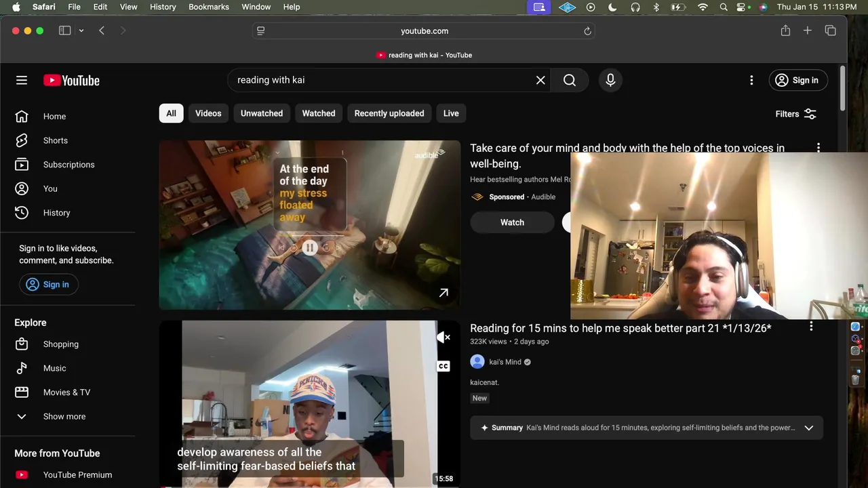Viewport: 868px width, 488px height.
Task: Click the sidebar Sign in button
Action: click(48, 285)
